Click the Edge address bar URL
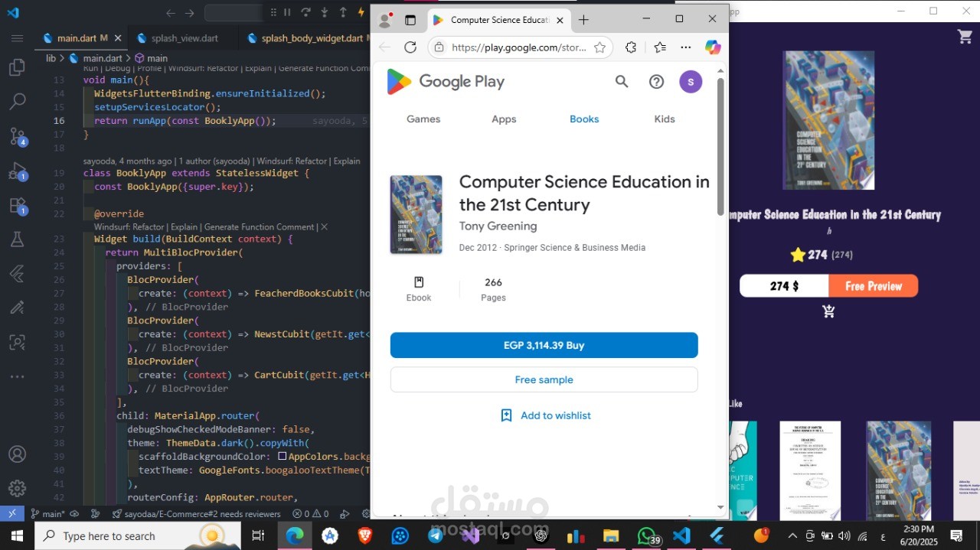Viewport: 980px width, 550px height. click(x=518, y=47)
